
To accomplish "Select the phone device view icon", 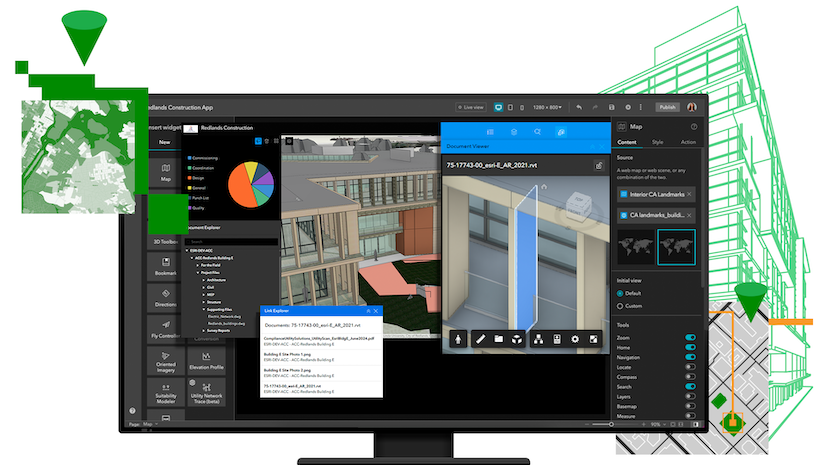I will pyautogui.click(x=522, y=107).
